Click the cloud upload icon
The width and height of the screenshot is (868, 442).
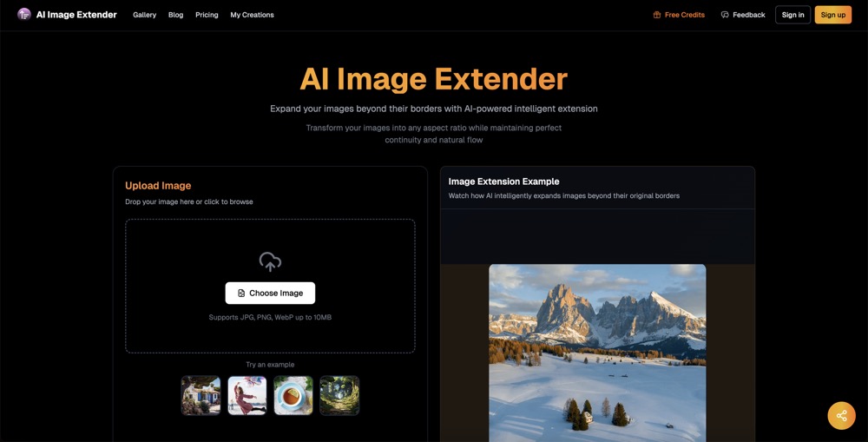click(x=270, y=261)
